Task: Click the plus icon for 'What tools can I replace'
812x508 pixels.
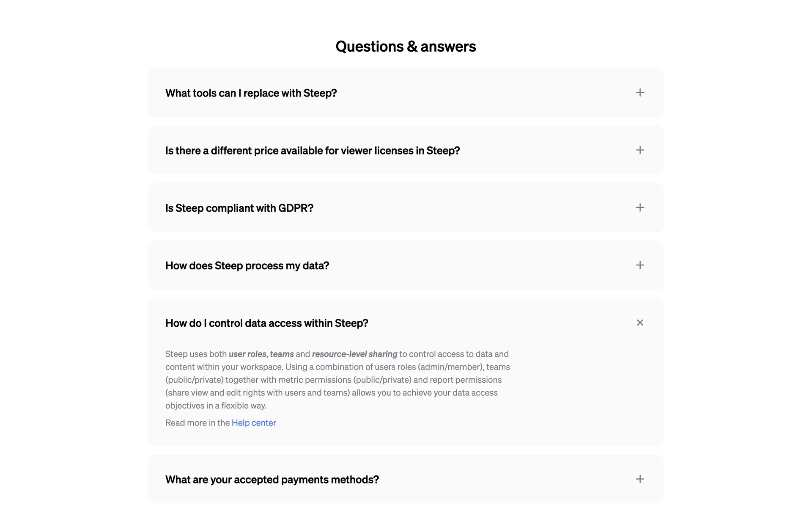Action: [640, 93]
